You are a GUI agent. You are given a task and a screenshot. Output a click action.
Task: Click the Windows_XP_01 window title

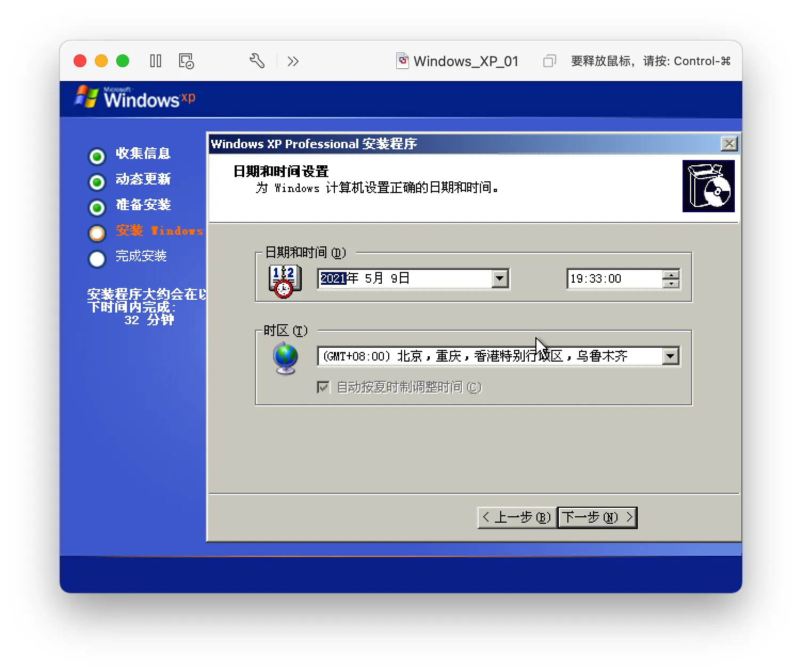pyautogui.click(x=466, y=61)
